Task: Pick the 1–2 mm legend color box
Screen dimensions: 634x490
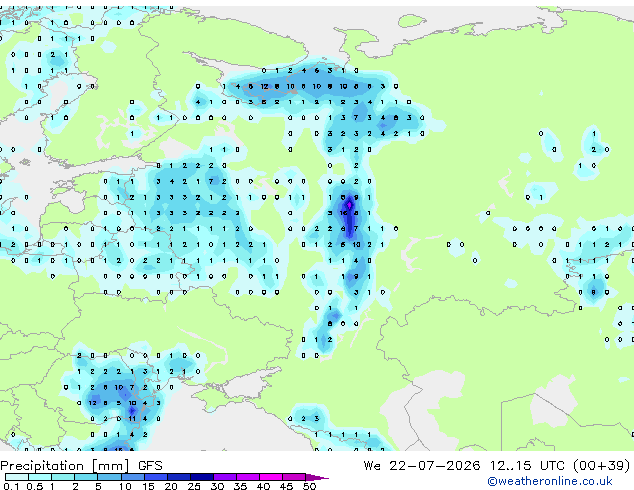Action: [x=63, y=477]
